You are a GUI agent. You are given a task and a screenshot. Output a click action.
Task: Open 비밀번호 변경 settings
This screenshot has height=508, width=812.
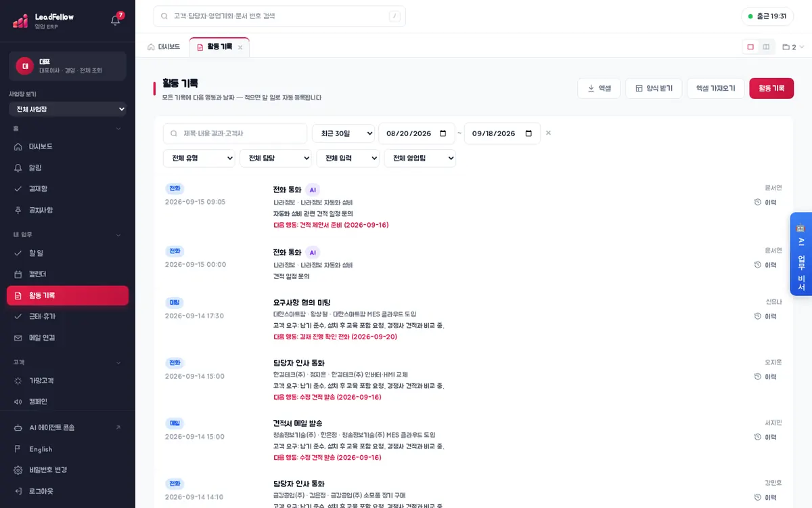tap(68, 470)
